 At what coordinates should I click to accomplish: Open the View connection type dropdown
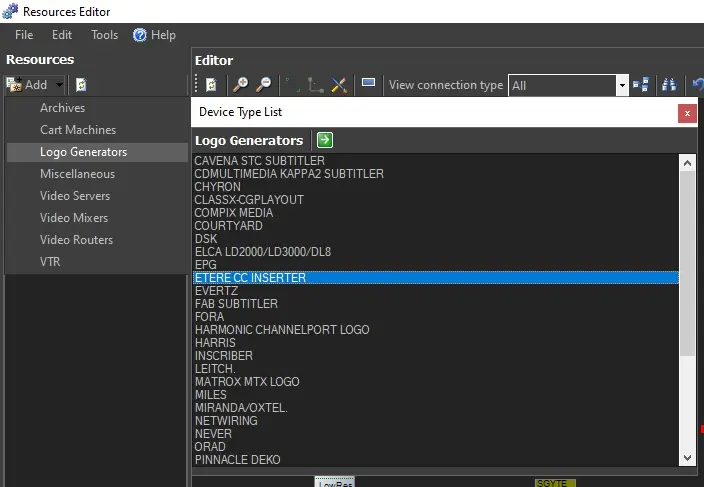pyautogui.click(x=621, y=85)
